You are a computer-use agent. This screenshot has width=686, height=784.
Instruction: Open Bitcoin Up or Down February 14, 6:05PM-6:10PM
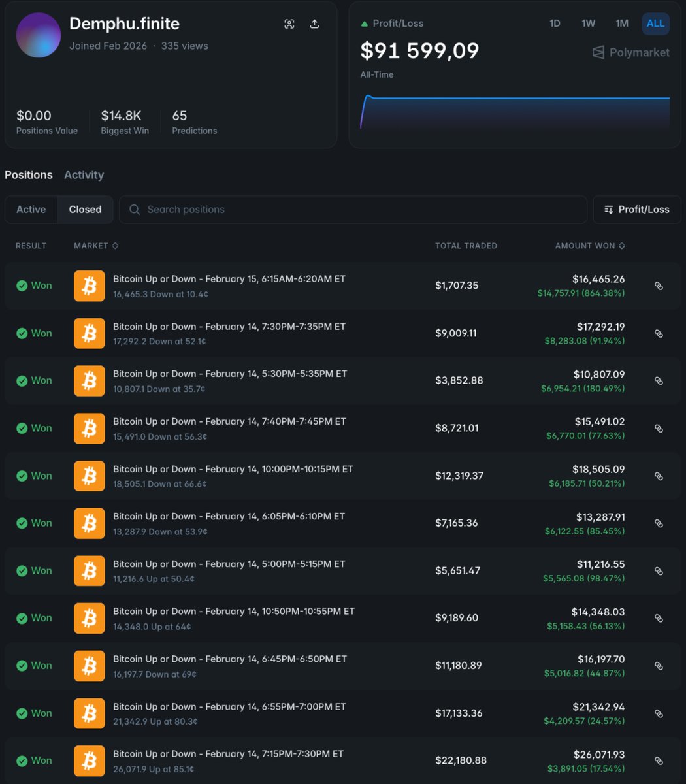pyautogui.click(x=229, y=516)
